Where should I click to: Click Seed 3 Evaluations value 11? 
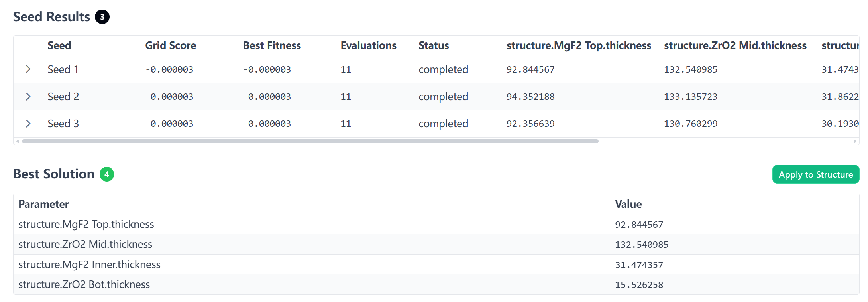346,124
